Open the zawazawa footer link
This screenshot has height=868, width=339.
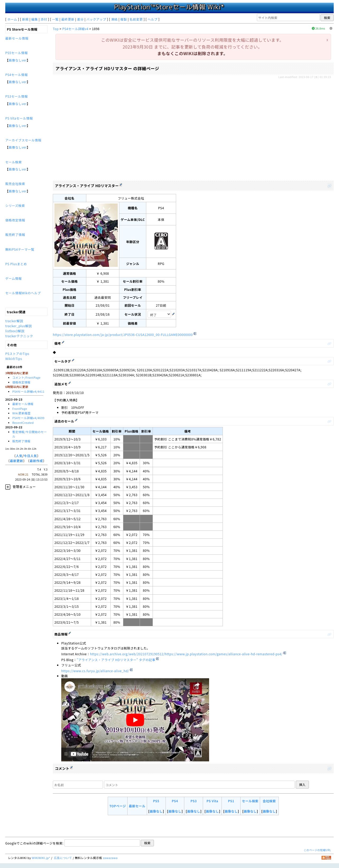[110, 858]
